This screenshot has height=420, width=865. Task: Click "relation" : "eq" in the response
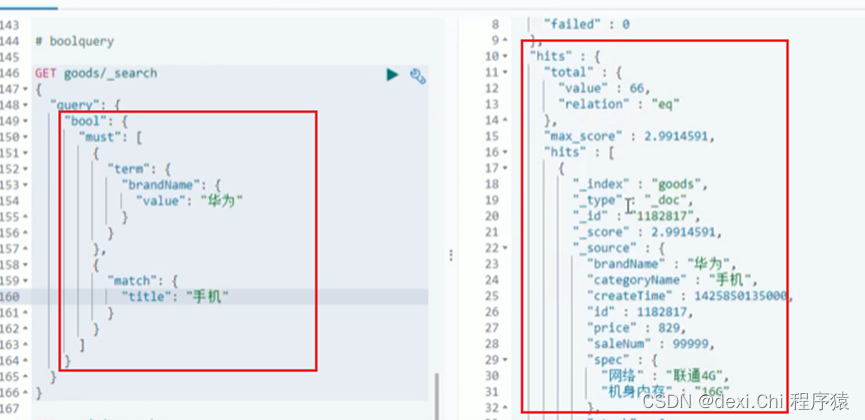(x=618, y=104)
